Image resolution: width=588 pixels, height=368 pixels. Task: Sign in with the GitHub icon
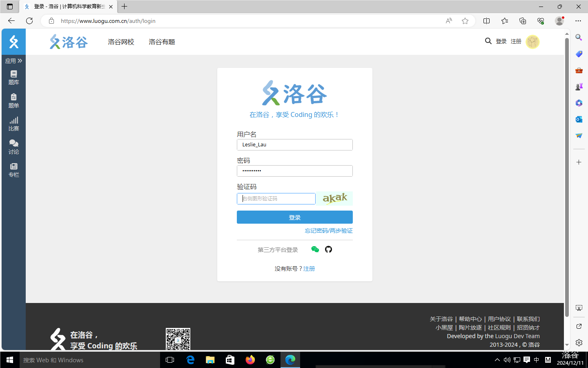[328, 249]
